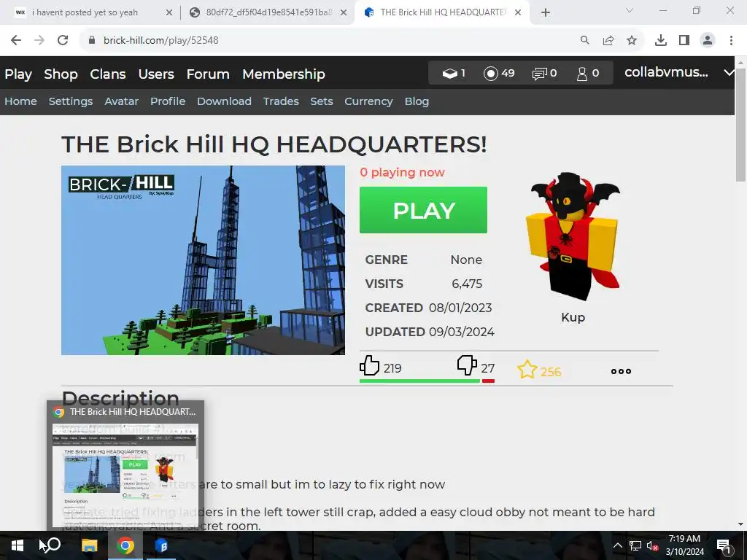This screenshot has width=747, height=560.
Task: Share this page via the share icon
Action: click(608, 41)
